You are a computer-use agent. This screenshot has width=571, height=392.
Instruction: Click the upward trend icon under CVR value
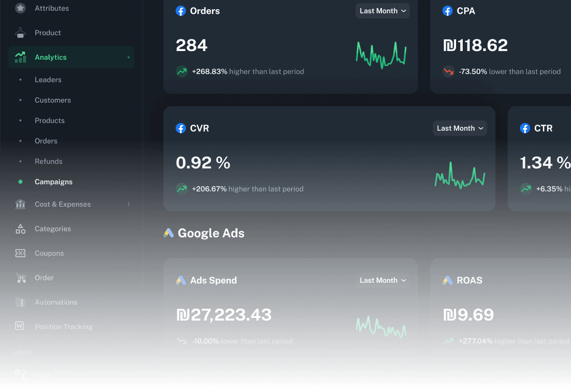pos(182,188)
